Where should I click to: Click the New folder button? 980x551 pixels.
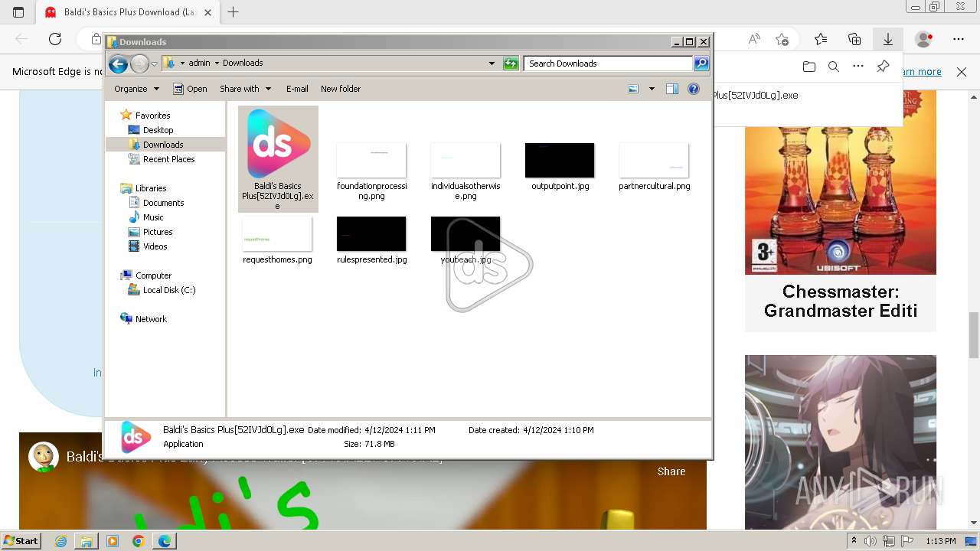pyautogui.click(x=341, y=89)
